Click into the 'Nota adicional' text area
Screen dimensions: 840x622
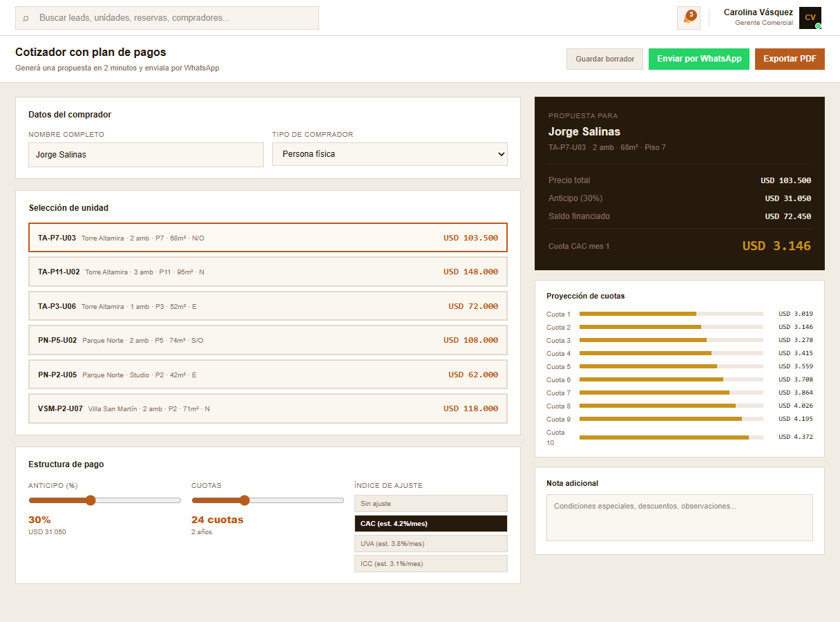[x=679, y=517]
